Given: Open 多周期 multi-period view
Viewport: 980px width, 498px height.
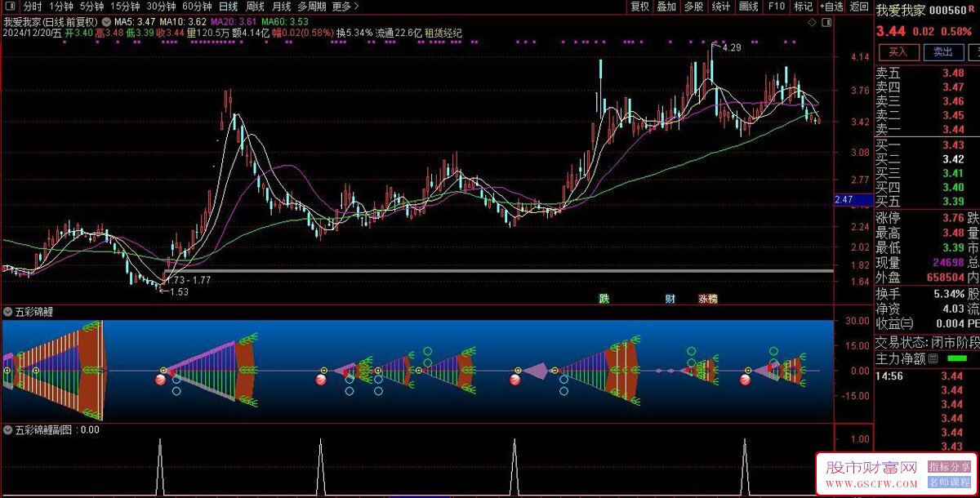Looking at the screenshot, I should pyautogui.click(x=312, y=7).
